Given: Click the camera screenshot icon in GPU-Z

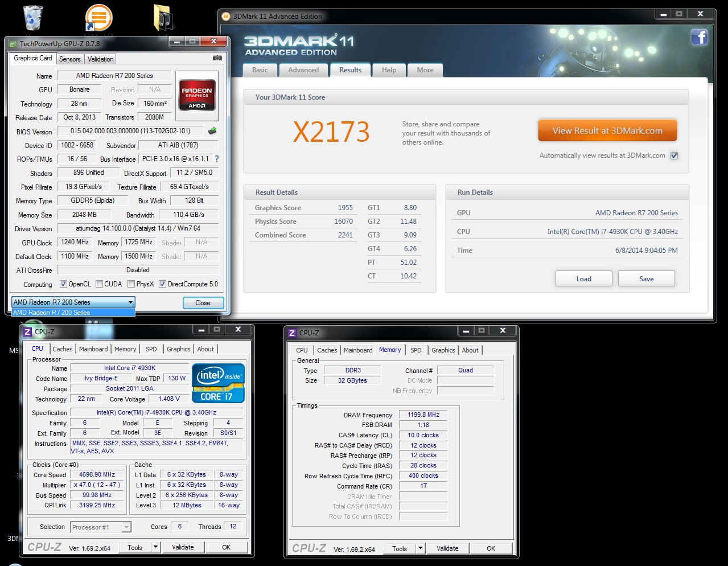Looking at the screenshot, I should [217, 58].
